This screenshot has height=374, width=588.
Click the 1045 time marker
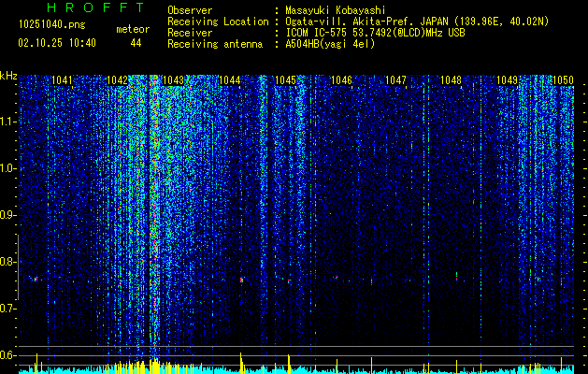click(285, 80)
